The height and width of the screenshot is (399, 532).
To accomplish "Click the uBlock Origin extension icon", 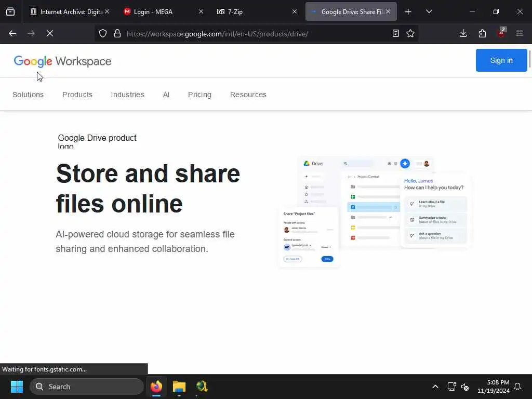I will pyautogui.click(x=501, y=33).
